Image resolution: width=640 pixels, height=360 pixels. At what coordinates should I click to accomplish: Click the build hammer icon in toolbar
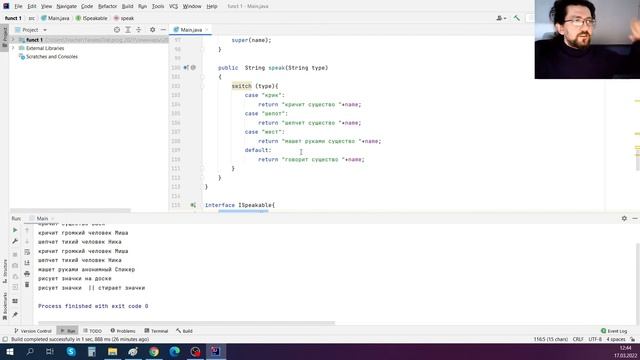[x=517, y=18]
